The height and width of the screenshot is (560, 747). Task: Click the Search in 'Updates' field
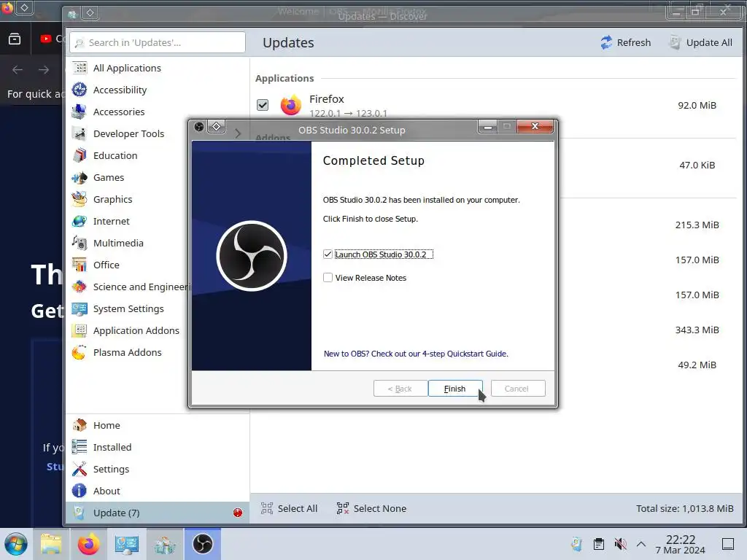(158, 42)
